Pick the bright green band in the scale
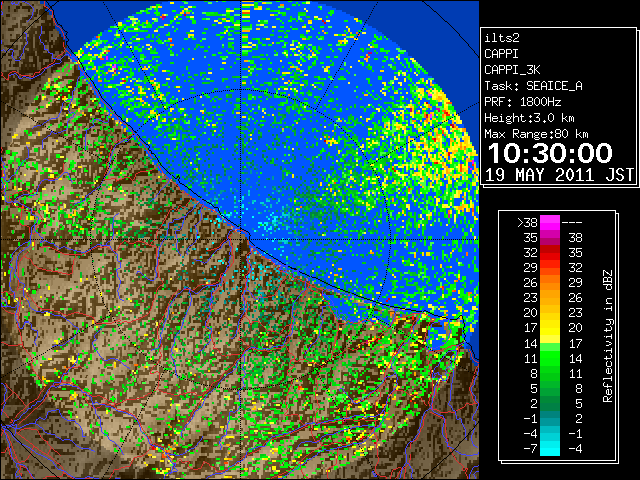 click(550, 358)
